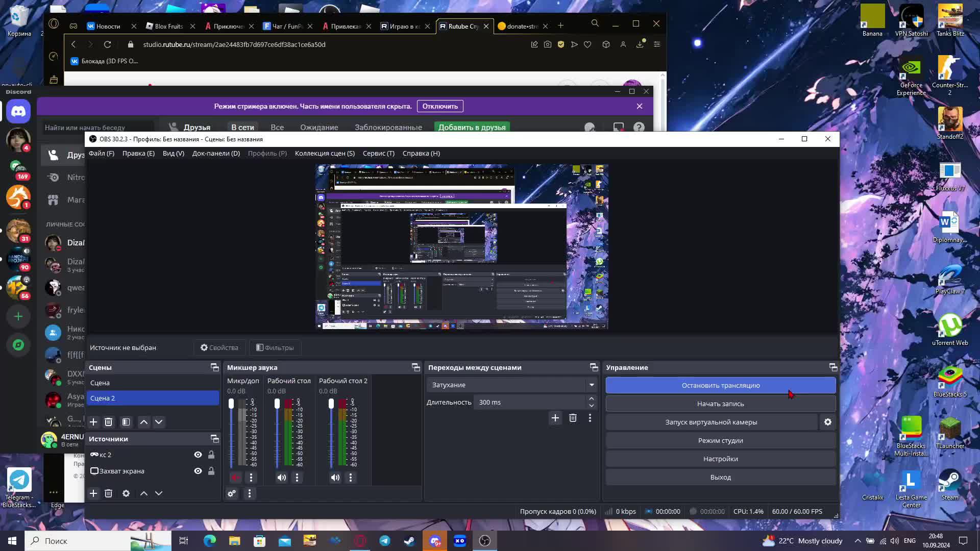Unmute the Микр/доп audio channel
Screen dimensions: 980x551
[235, 478]
